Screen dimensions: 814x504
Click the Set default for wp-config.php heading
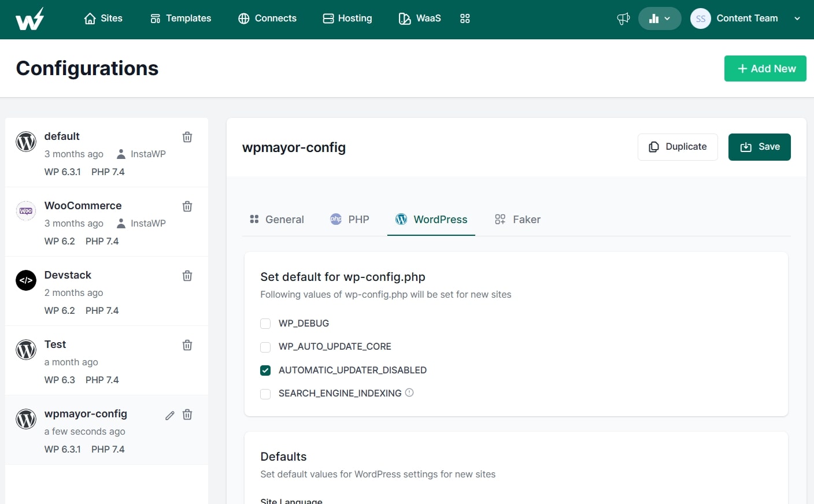(x=343, y=277)
